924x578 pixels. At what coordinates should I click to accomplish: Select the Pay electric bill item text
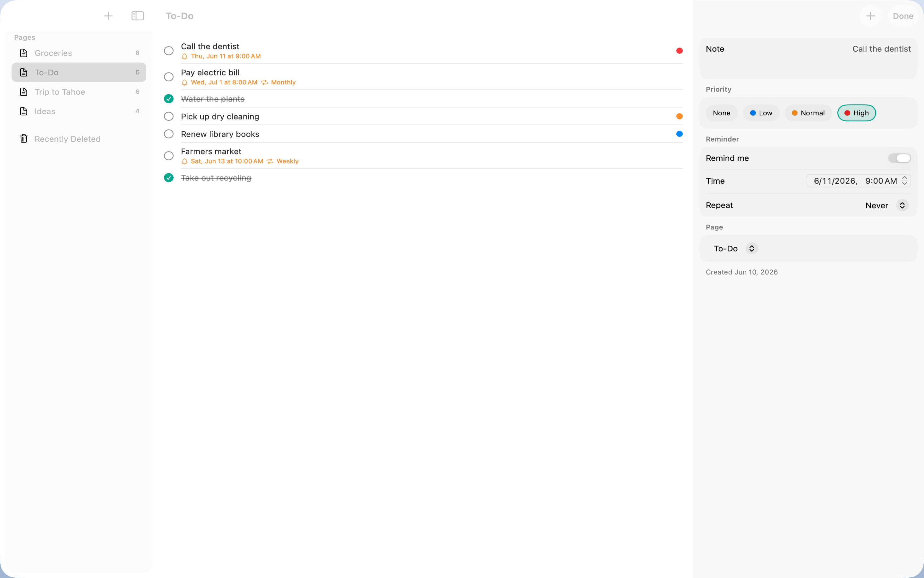210,72
